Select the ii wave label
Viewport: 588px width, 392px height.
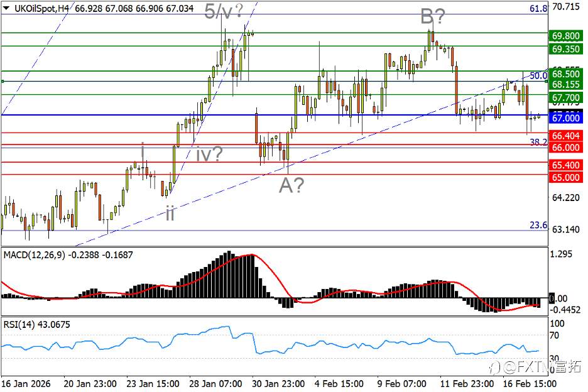(170, 213)
